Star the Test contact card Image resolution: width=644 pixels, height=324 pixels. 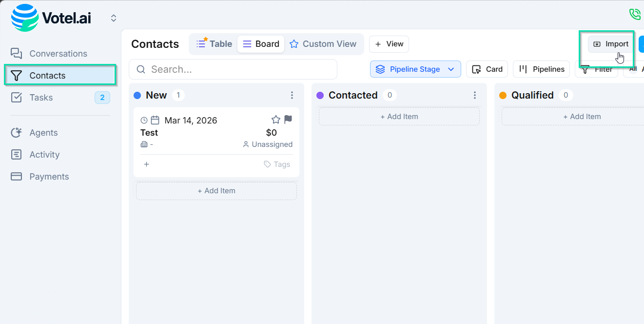pyautogui.click(x=275, y=119)
